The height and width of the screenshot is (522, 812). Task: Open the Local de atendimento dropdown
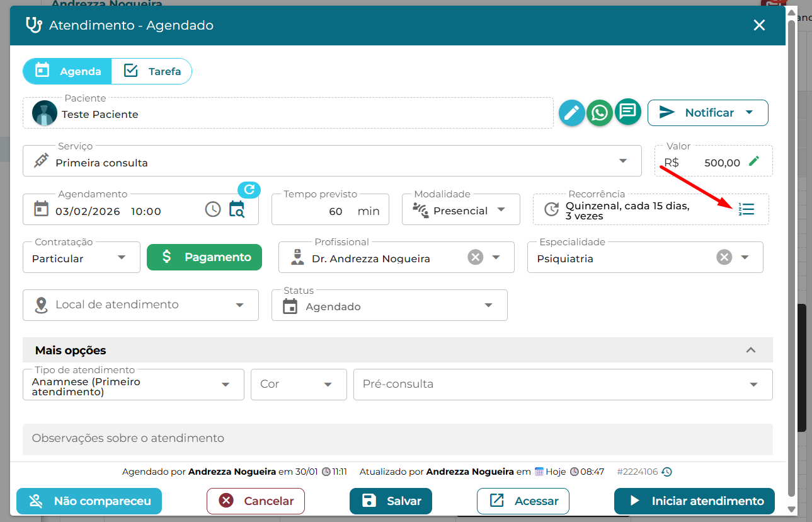pos(140,305)
